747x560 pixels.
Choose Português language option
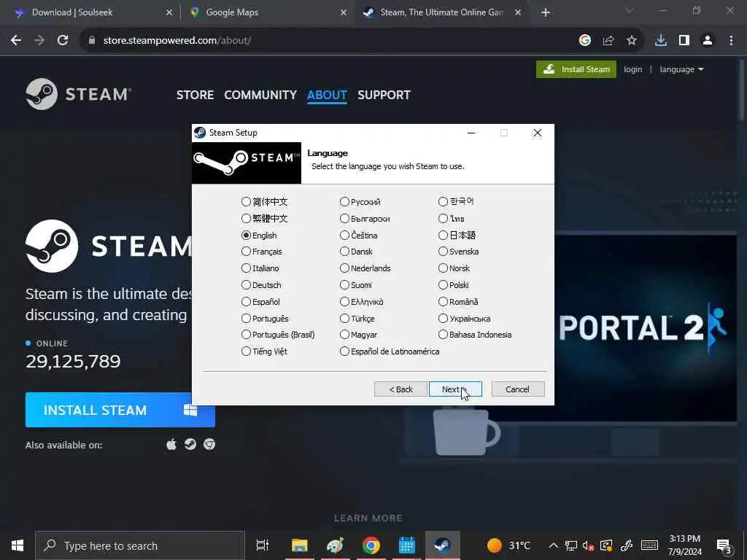click(x=246, y=318)
